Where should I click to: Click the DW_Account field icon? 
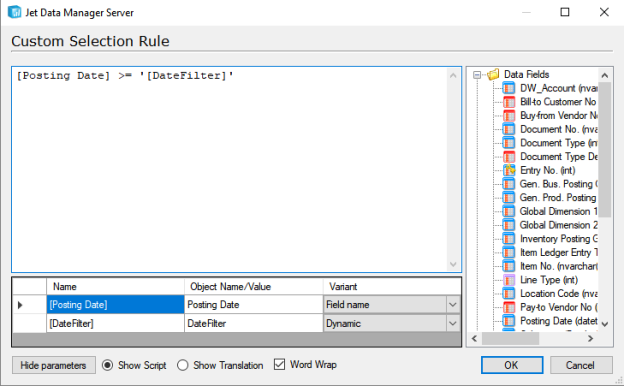(x=508, y=88)
